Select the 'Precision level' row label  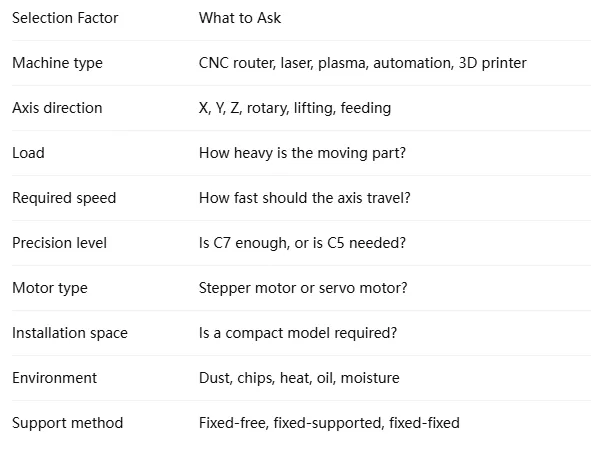pyautogui.click(x=60, y=243)
